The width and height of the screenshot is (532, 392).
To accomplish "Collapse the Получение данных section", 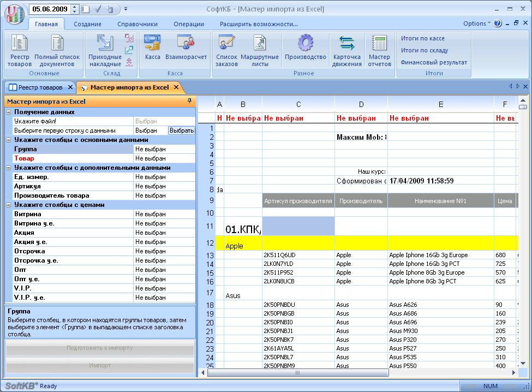I will click(9, 112).
